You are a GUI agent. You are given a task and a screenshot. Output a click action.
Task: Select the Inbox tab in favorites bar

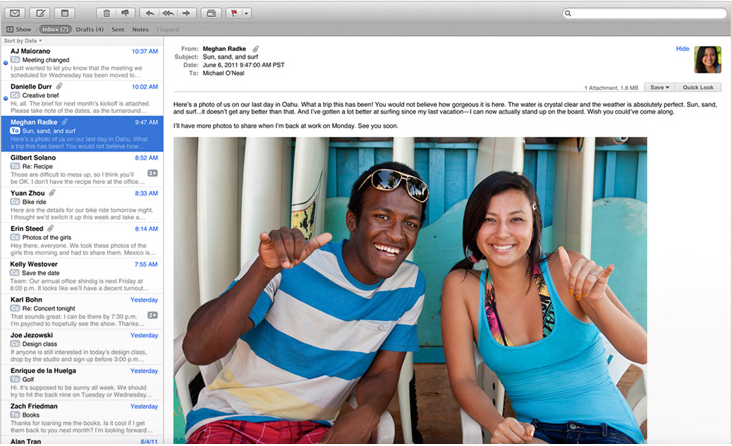(55, 29)
